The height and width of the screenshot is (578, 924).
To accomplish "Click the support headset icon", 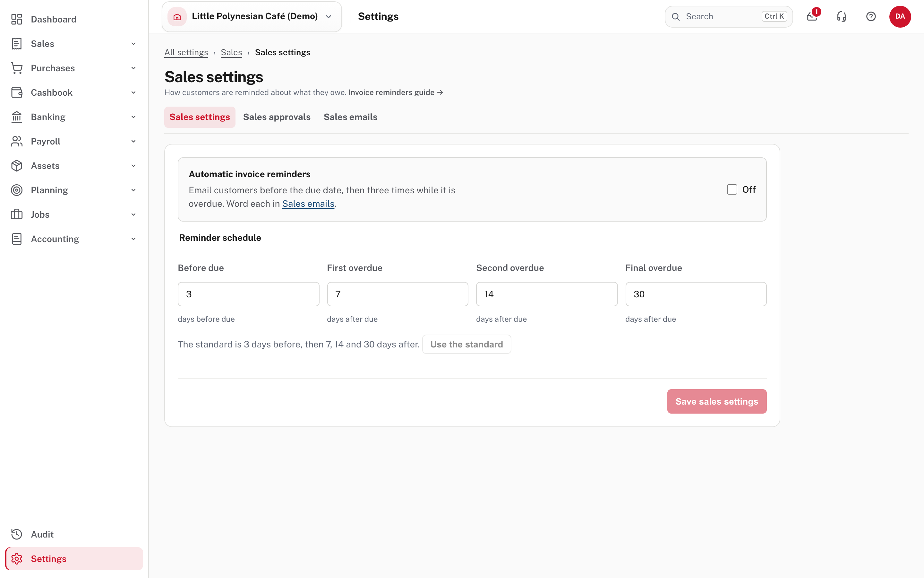I will click(842, 16).
